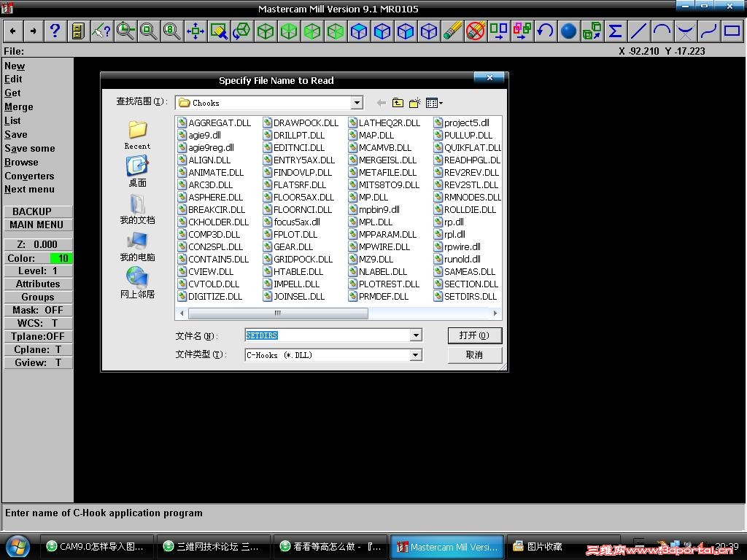The height and width of the screenshot is (560, 747).
Task: Click the Windows Start orb
Action: click(18, 547)
